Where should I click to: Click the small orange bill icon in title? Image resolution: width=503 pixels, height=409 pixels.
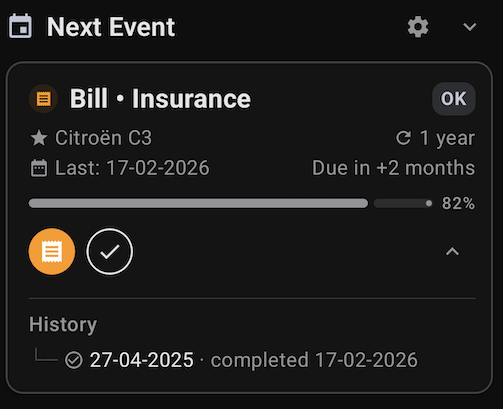pos(44,99)
